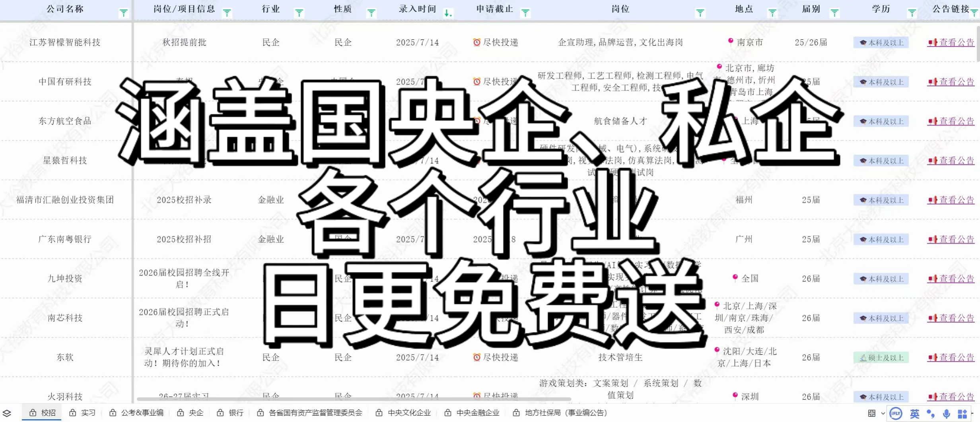Select the 企宣助理,品牌运营,文化出海岗 cell
This screenshot has height=422, width=980.
[620, 42]
